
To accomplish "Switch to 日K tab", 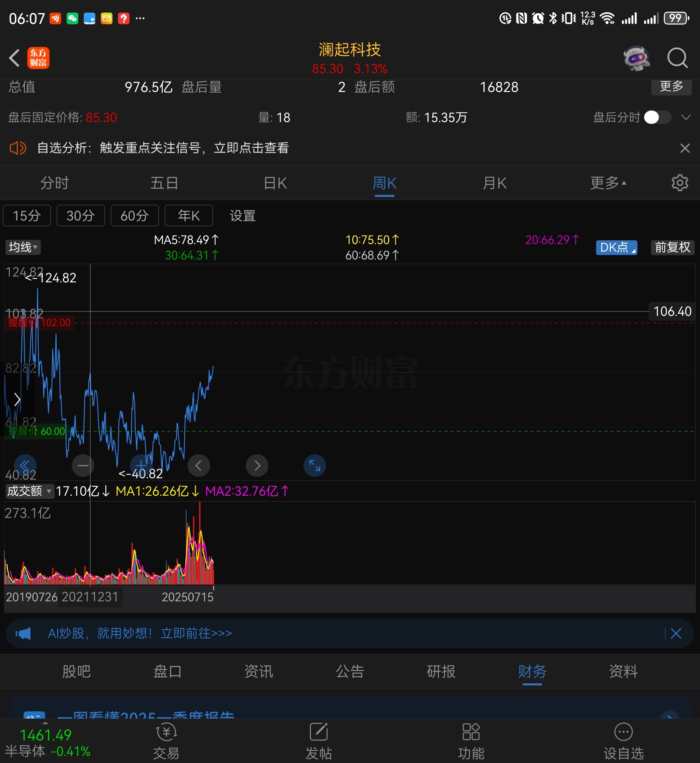I will (x=275, y=183).
